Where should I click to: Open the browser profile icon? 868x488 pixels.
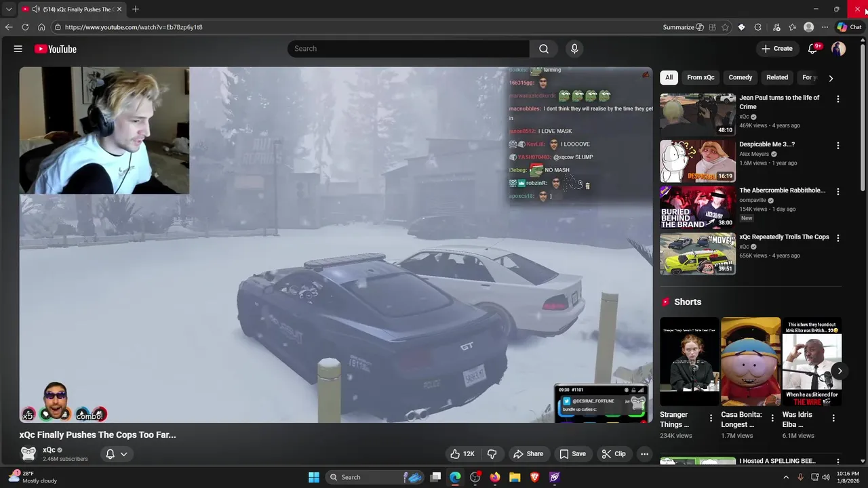pyautogui.click(x=808, y=27)
